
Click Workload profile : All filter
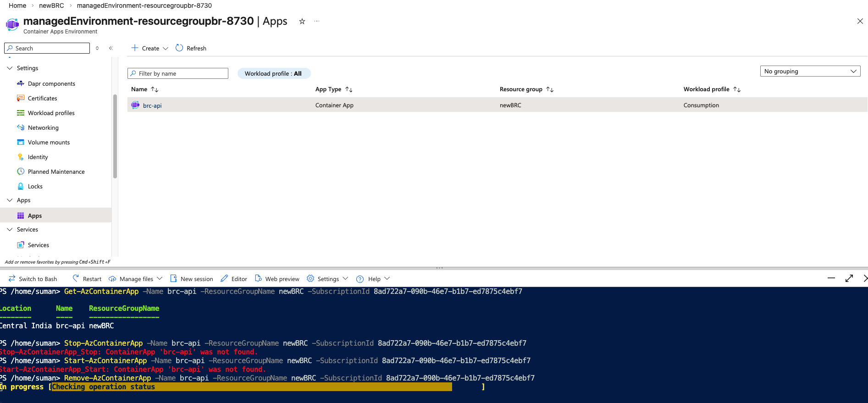point(274,73)
